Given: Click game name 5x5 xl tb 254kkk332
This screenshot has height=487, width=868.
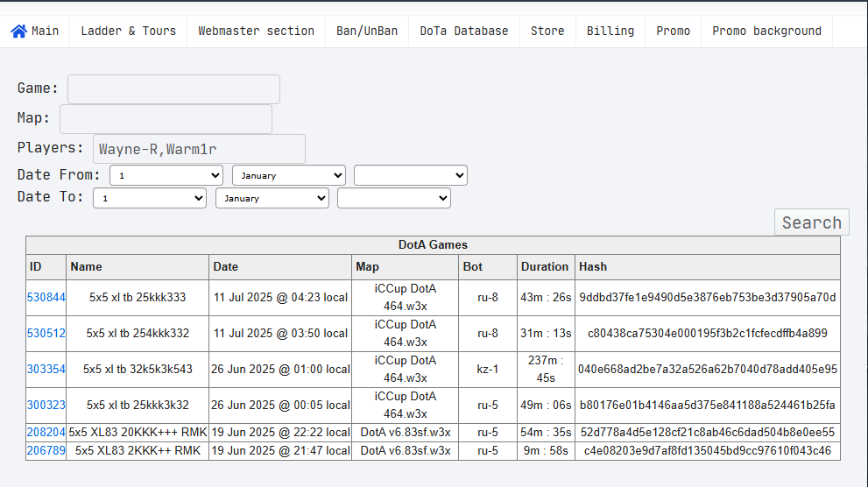Looking at the screenshot, I should 138,333.
